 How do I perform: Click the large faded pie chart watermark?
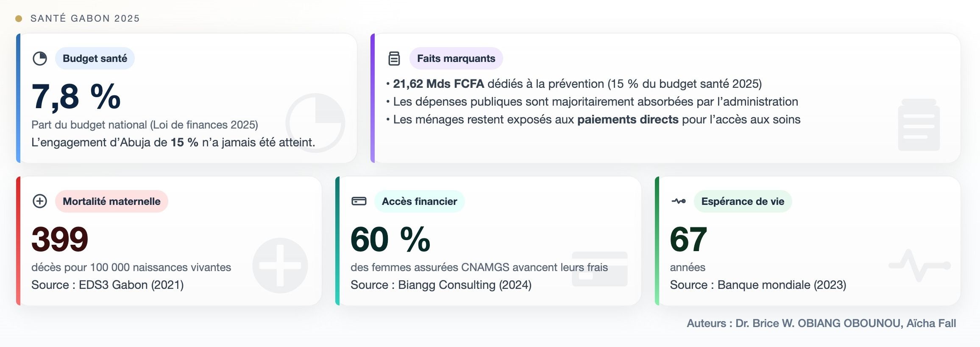pos(315,123)
